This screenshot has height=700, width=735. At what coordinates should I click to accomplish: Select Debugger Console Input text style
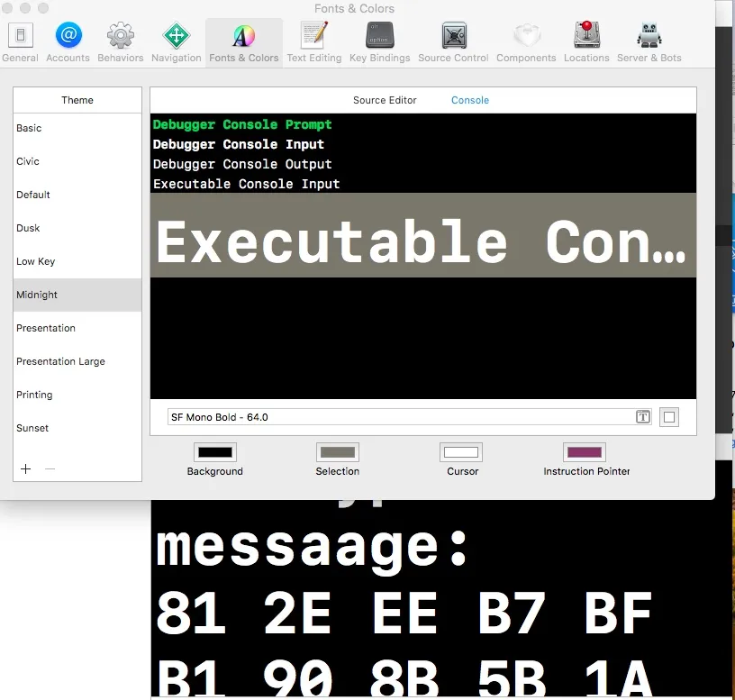(x=423, y=144)
